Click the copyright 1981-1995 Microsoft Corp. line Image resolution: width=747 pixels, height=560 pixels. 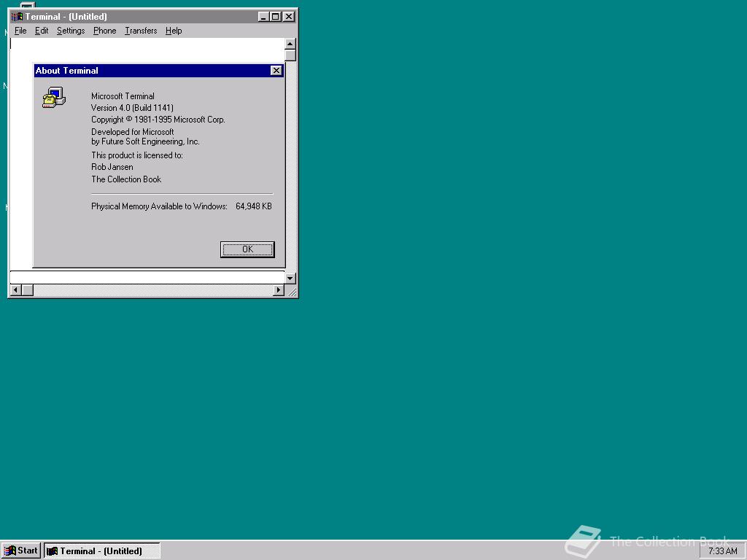pyautogui.click(x=158, y=120)
